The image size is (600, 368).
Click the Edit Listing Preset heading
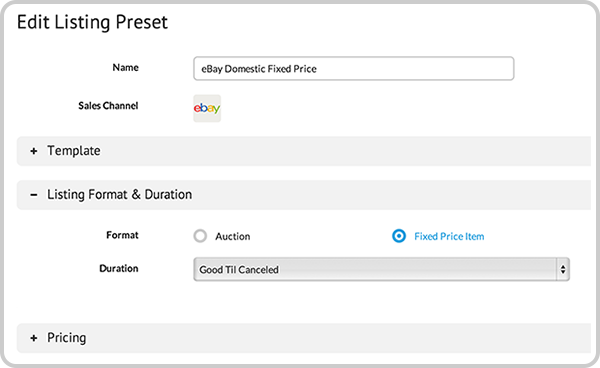click(x=92, y=22)
